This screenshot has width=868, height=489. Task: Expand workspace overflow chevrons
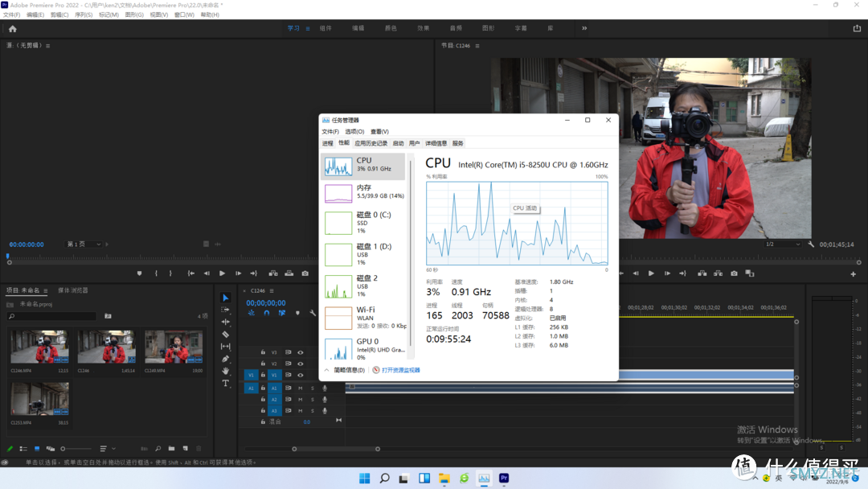[x=584, y=28]
